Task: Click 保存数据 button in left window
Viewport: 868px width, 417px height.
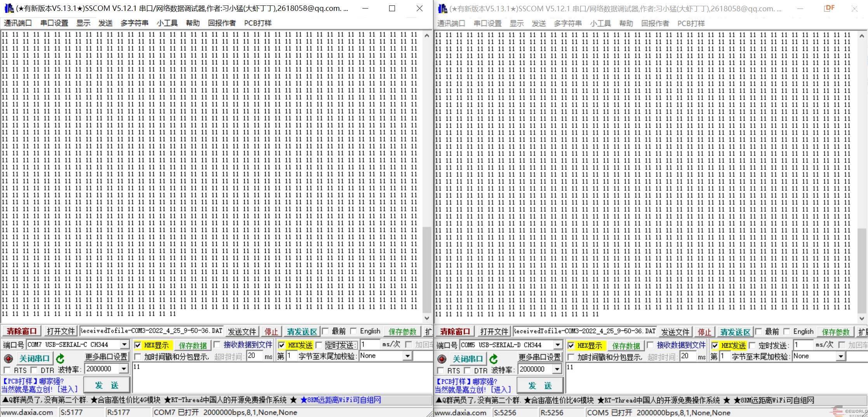Action: [193, 345]
